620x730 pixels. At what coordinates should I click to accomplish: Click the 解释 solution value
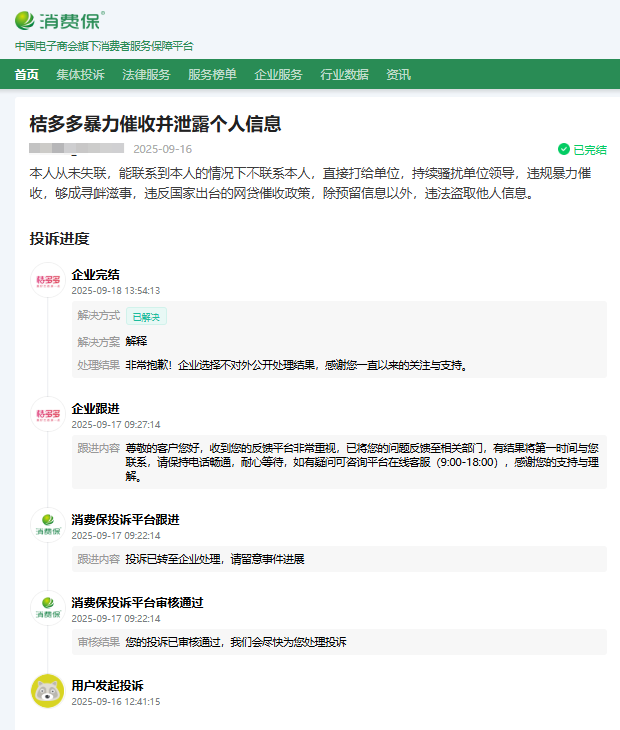click(136, 341)
